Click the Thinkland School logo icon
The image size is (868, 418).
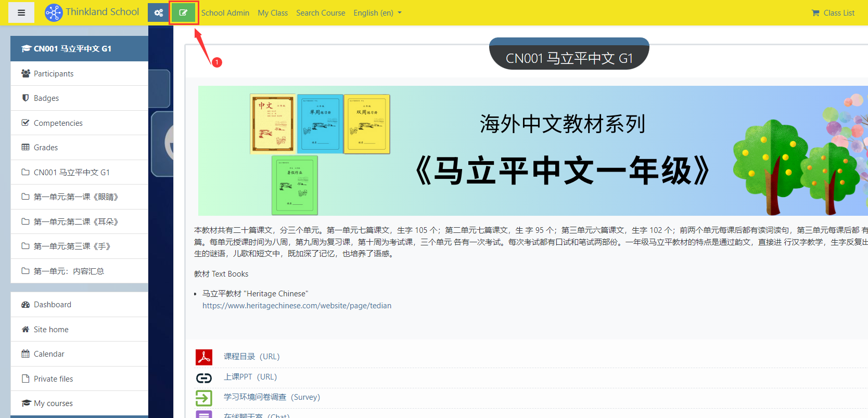tap(53, 12)
